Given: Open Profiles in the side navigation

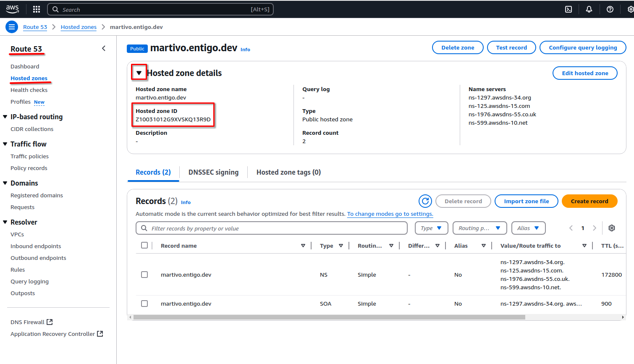Looking at the screenshot, I should (x=21, y=102).
